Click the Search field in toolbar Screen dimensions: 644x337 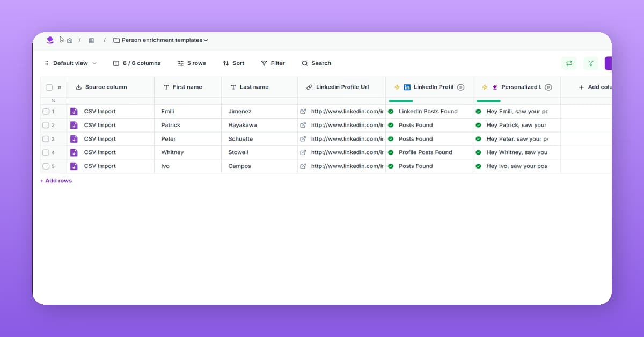316,63
